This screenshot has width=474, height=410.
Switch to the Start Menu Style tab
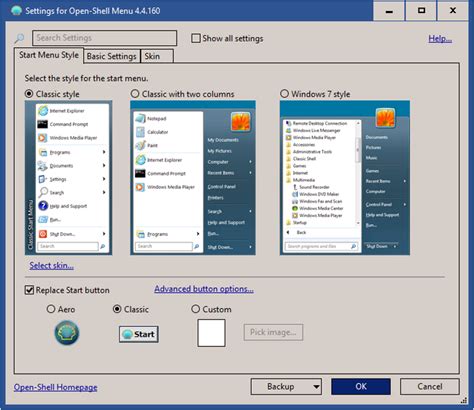(x=49, y=55)
